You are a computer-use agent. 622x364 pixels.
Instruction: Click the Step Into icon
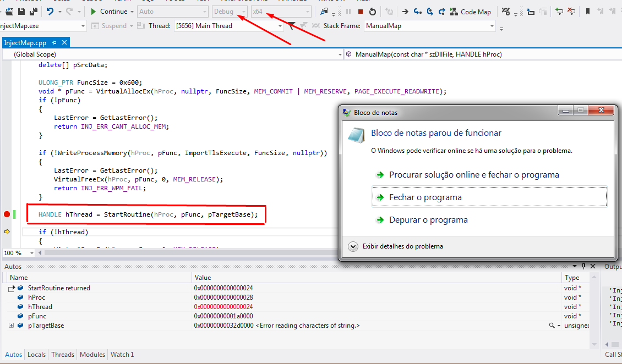417,12
